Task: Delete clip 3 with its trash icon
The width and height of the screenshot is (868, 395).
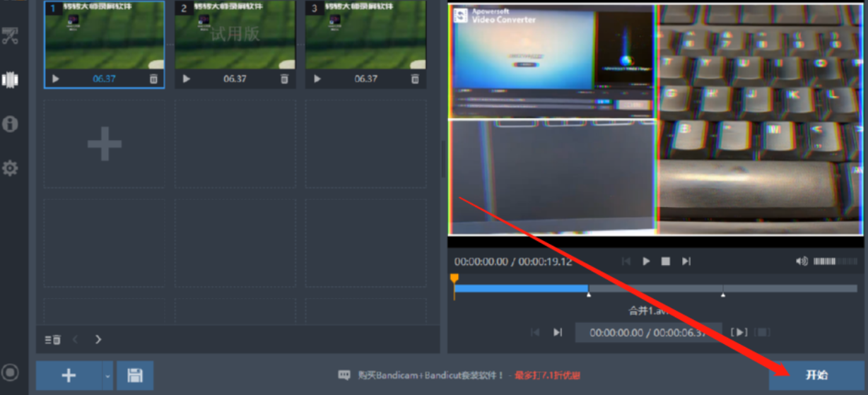Action: point(415,78)
